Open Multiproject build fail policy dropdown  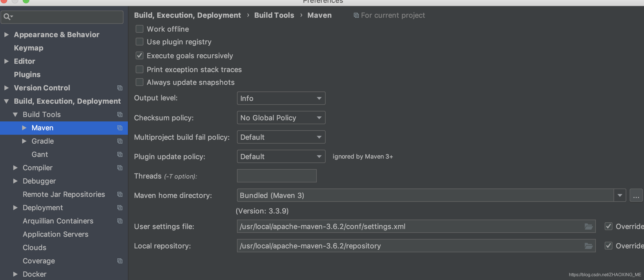[281, 137]
